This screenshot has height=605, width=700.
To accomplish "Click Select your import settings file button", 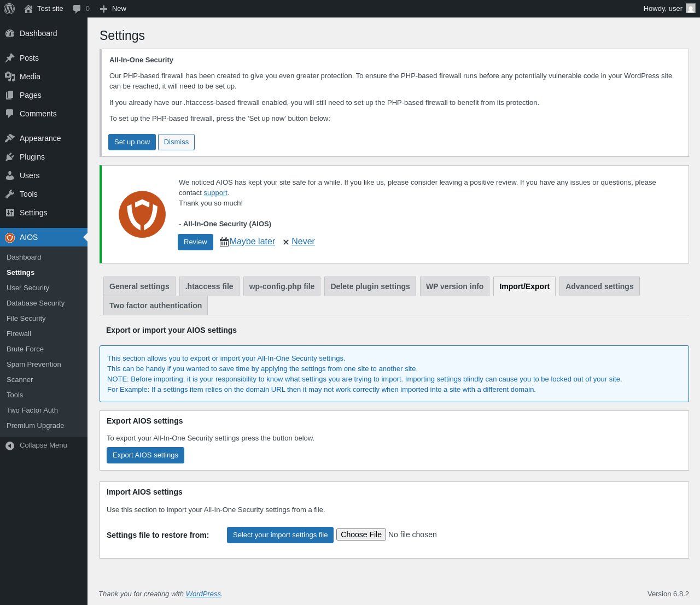I will 280,535.
